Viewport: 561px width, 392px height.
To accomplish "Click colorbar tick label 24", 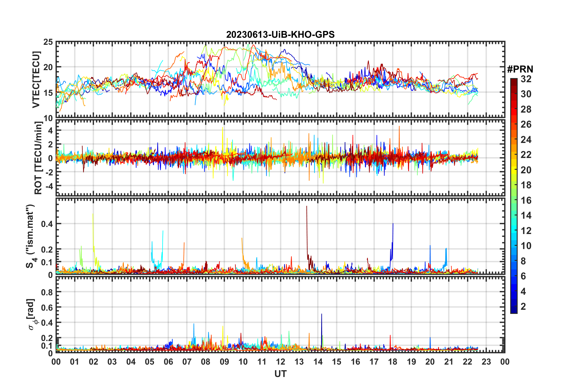I will (x=526, y=140).
